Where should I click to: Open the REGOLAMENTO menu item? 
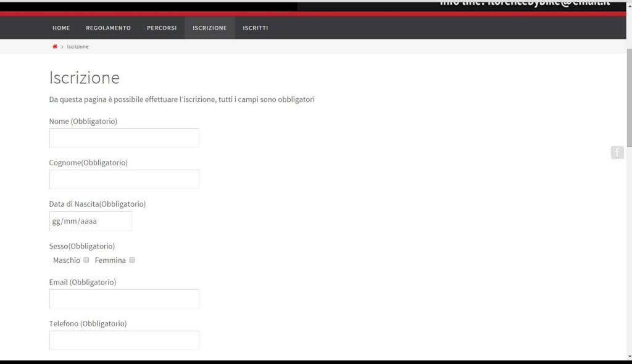109,28
